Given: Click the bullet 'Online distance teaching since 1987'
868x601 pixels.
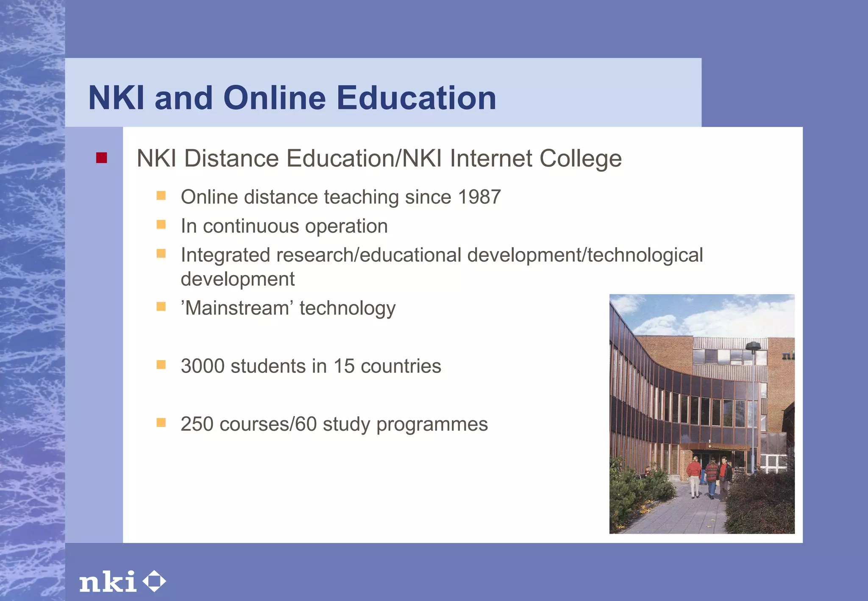Looking at the screenshot, I should tap(341, 197).
